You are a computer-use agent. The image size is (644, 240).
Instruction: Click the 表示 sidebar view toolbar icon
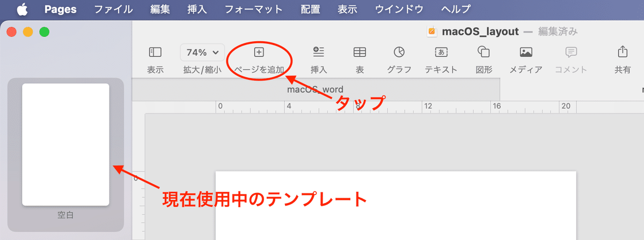click(155, 52)
